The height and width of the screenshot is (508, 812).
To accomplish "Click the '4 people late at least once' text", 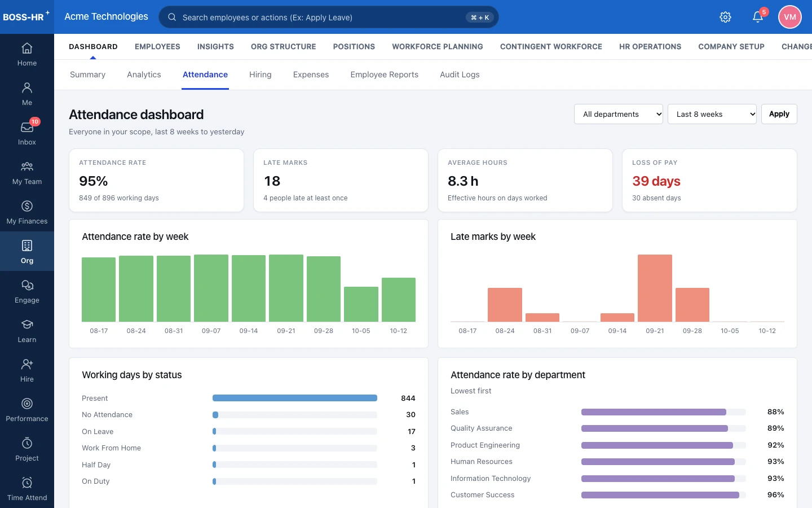I will tap(306, 198).
